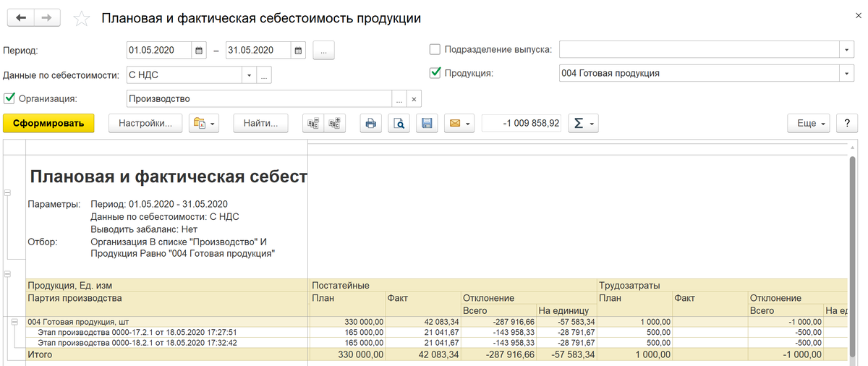Click Постатейные column header
Screen dimensions: 868x366
click(x=454, y=286)
